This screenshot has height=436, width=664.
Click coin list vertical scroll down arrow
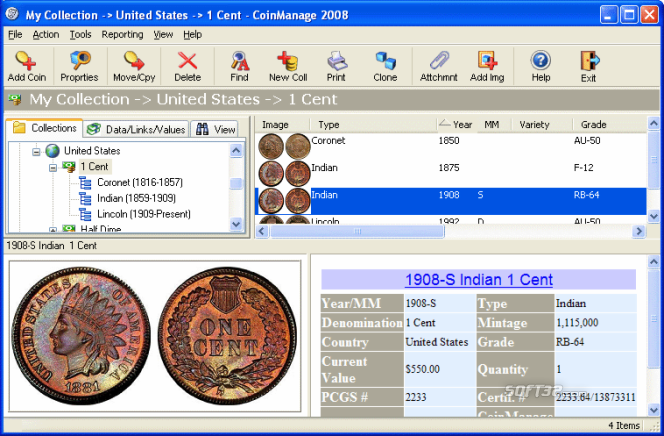pos(653,216)
